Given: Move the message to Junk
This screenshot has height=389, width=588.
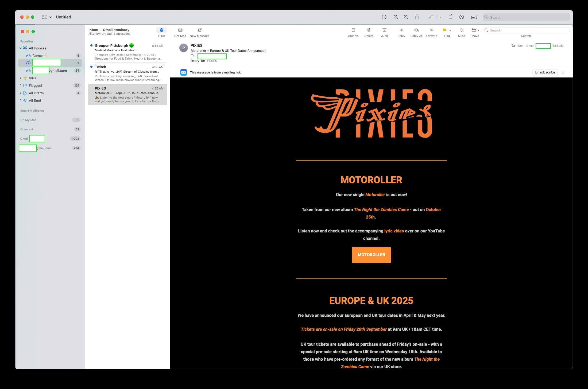Looking at the screenshot, I should pos(384,32).
